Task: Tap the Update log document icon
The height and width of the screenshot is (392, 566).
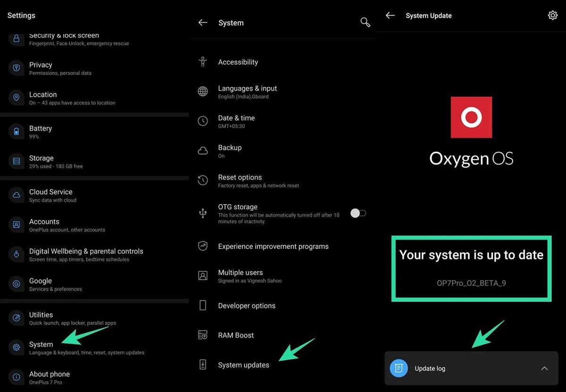Action: (x=399, y=368)
